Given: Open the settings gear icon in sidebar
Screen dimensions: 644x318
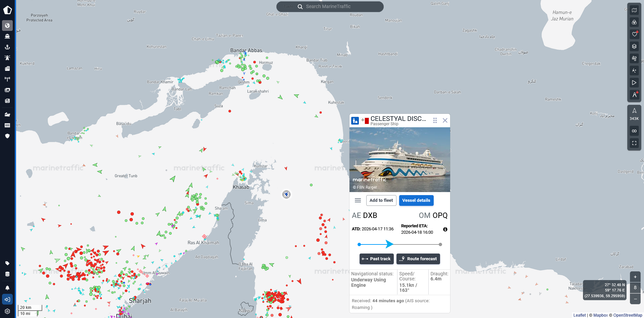Looking at the screenshot, I should 7,311.
